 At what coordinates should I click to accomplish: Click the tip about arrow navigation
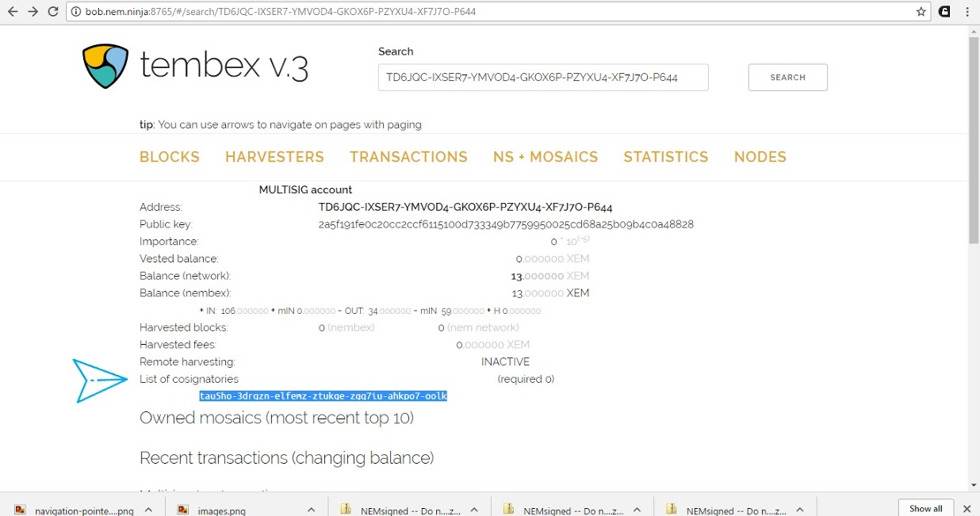pyautogui.click(x=281, y=124)
